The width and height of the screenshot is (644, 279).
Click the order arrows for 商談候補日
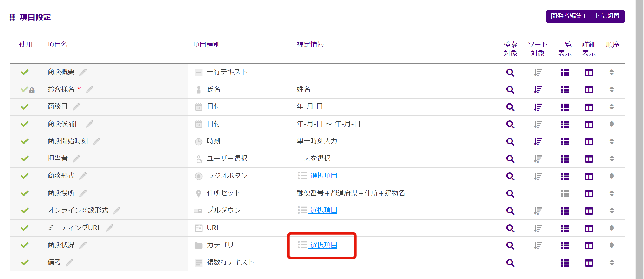tap(612, 124)
